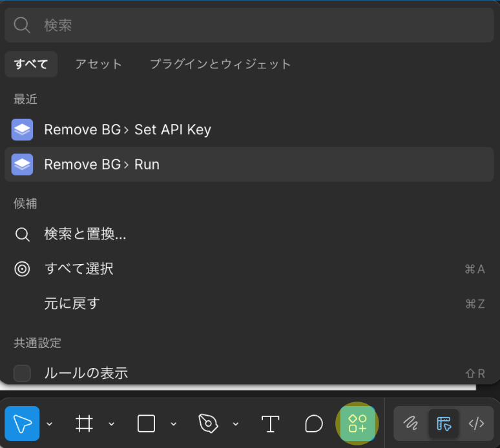500x448 pixels.
Task: Switch to プラグインとウィジェット tab
Action: 220,64
